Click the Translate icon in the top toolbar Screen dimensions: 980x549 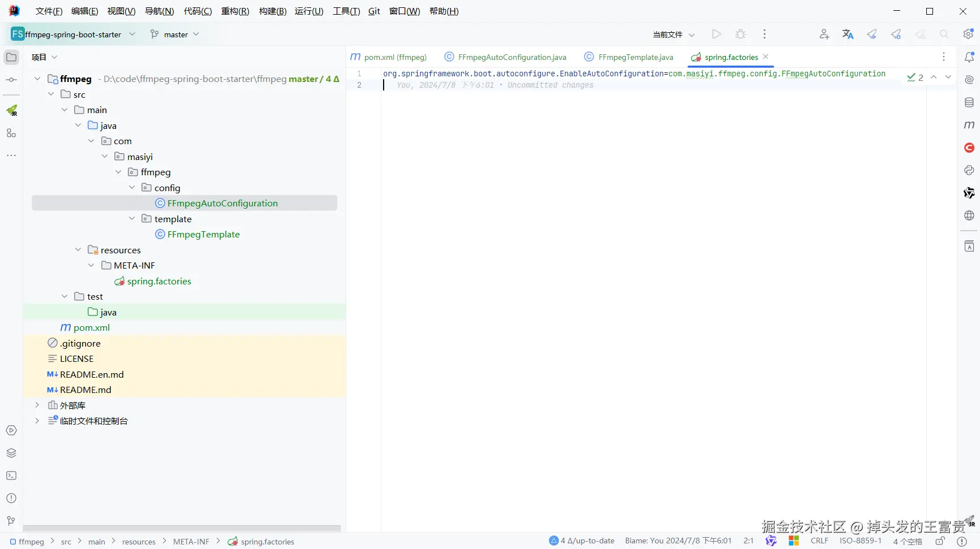pos(848,34)
